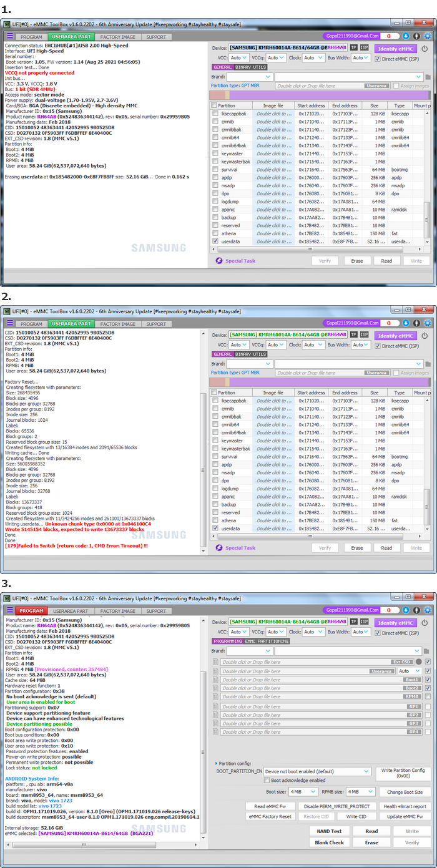This screenshot has width=437, height=868.
Task: Click the Health+Smart report button
Action: point(405,806)
